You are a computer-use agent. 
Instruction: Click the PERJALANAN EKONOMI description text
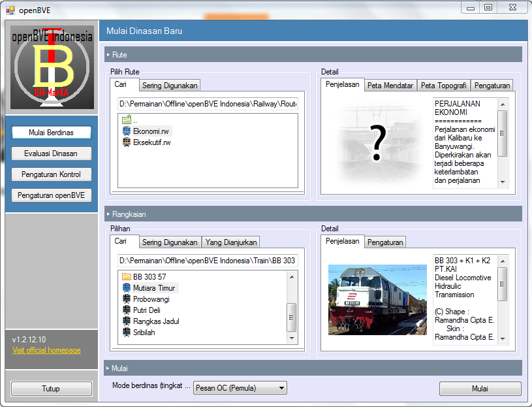458,108
